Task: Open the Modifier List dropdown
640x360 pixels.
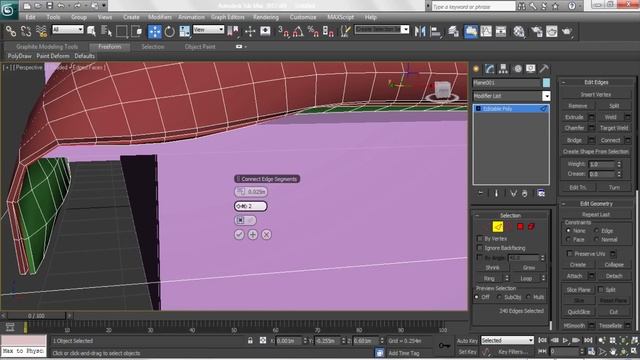Action: 546,96
